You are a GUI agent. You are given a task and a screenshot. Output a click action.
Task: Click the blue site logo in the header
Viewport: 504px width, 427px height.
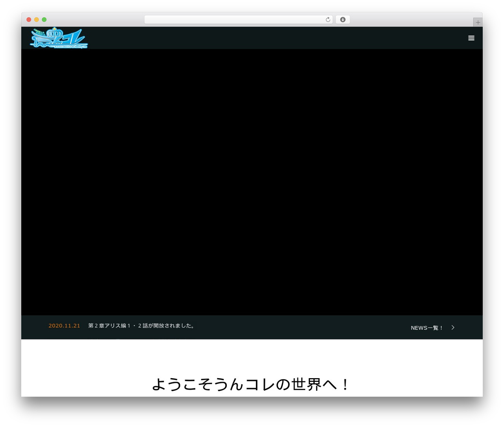(59, 38)
